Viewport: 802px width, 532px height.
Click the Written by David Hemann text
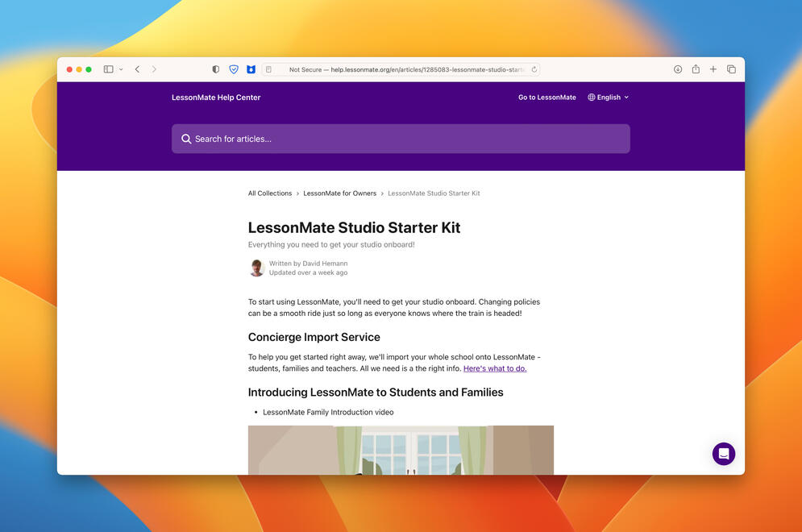309,264
